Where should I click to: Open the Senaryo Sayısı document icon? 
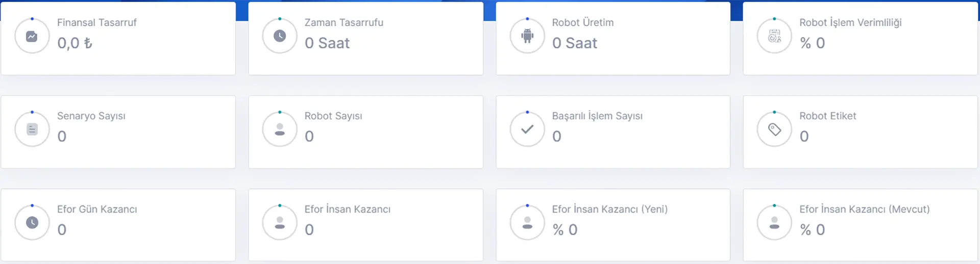[32, 129]
